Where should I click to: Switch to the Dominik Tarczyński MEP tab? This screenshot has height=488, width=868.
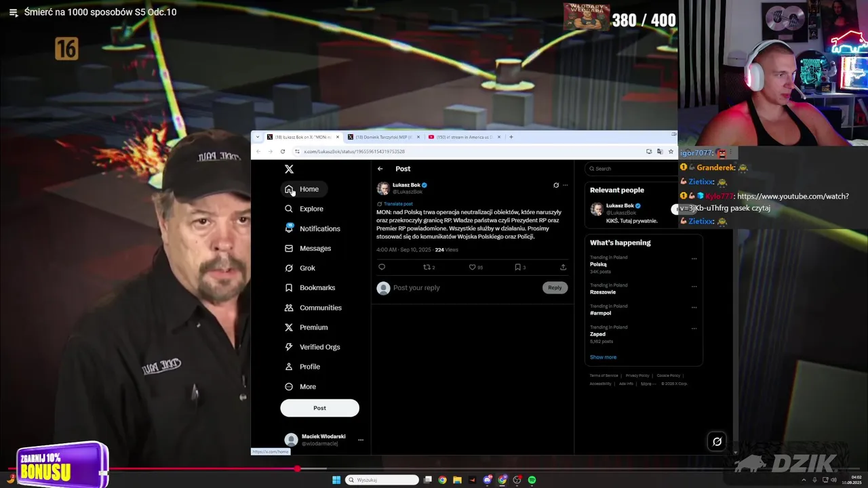pyautogui.click(x=383, y=137)
